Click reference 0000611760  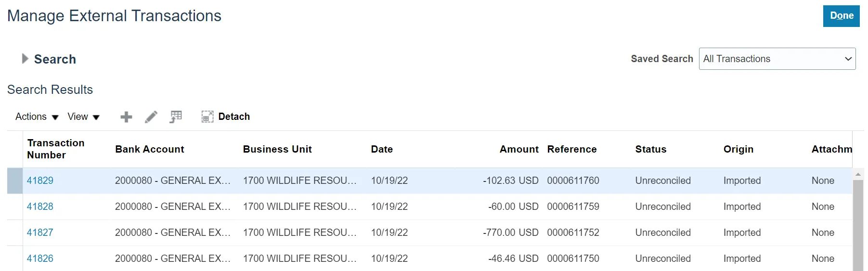(x=573, y=181)
